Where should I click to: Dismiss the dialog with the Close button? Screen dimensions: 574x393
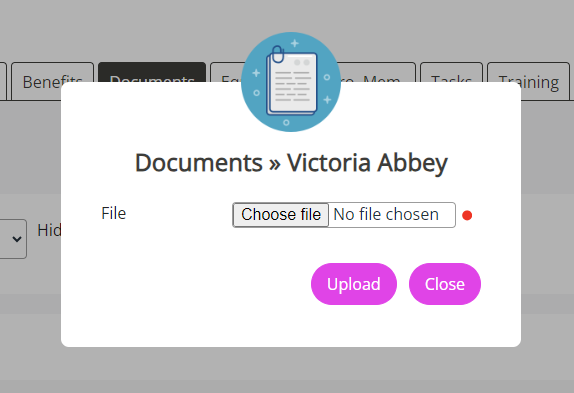[444, 284]
